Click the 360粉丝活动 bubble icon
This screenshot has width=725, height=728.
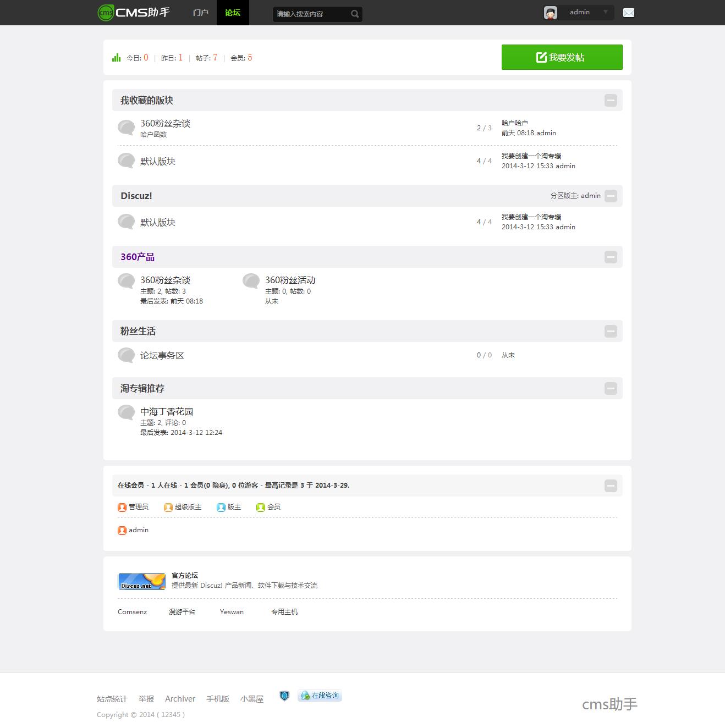coord(251,282)
